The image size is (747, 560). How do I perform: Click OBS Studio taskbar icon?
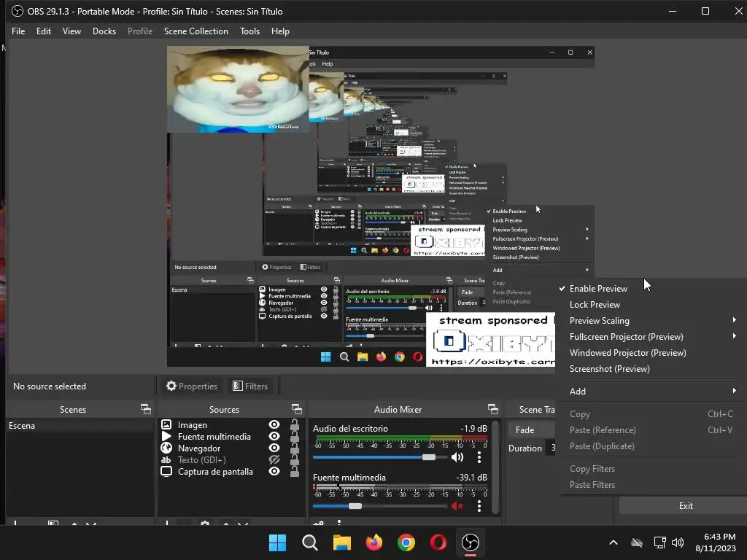tap(471, 542)
